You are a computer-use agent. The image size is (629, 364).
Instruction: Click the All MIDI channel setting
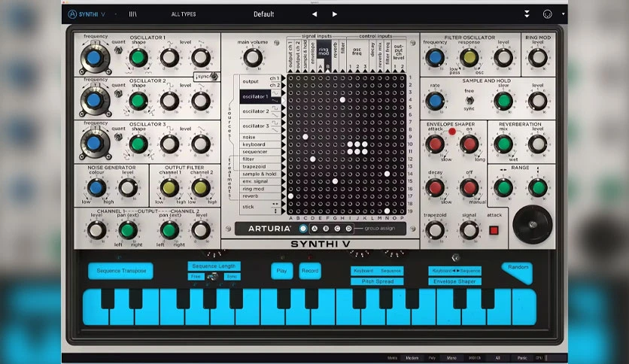pyautogui.click(x=497, y=358)
